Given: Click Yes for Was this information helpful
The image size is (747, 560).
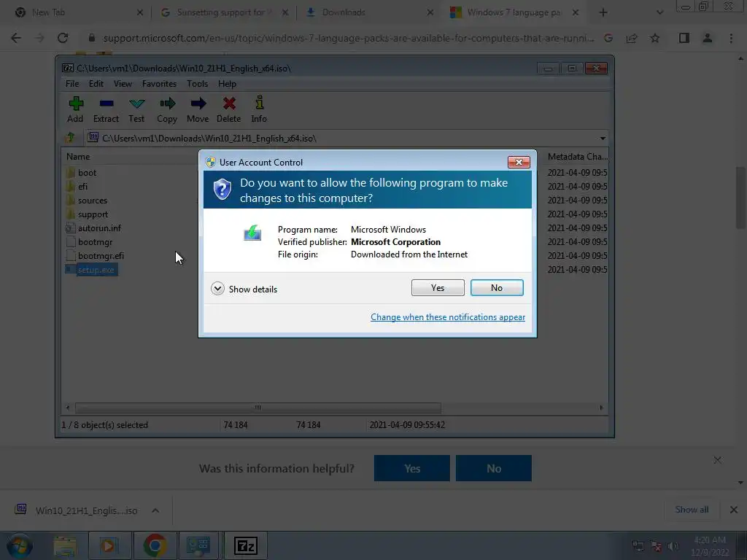Looking at the screenshot, I should pyautogui.click(x=412, y=468).
